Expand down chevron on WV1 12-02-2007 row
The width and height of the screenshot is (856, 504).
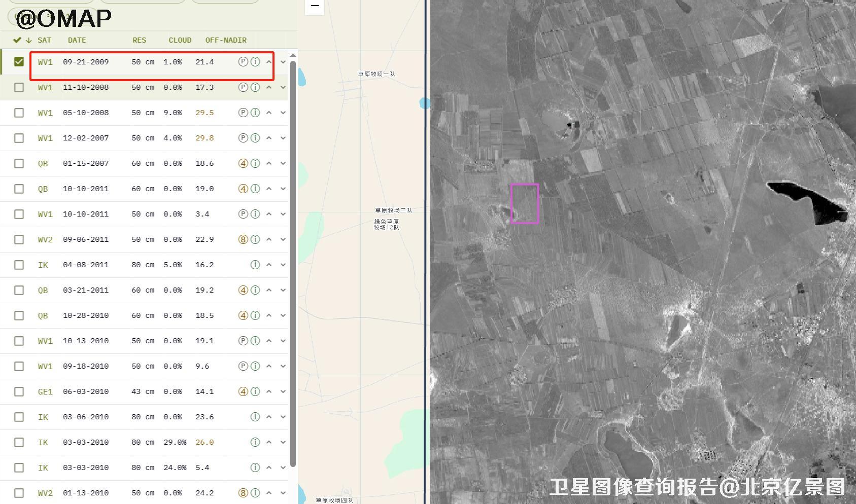pos(283,138)
